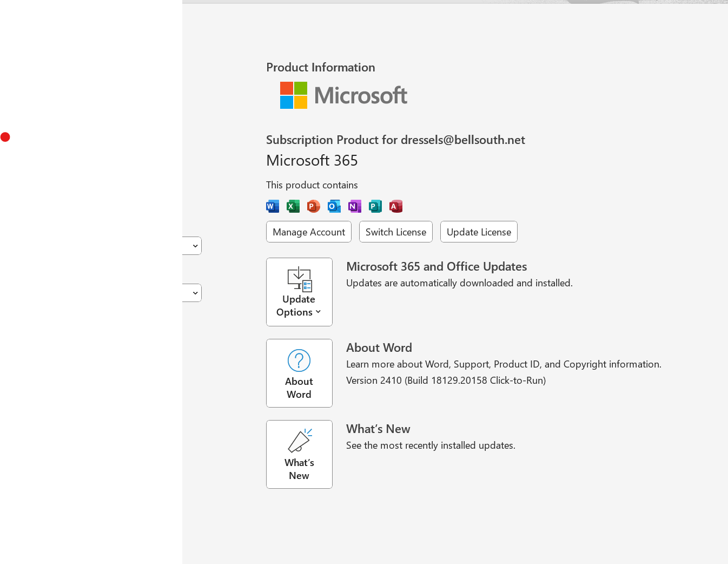Click the PowerPoint app icon

click(314, 206)
